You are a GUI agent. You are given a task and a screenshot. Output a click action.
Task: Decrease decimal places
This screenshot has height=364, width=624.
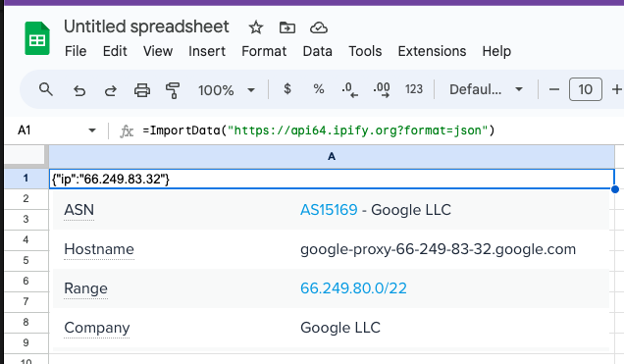point(350,89)
